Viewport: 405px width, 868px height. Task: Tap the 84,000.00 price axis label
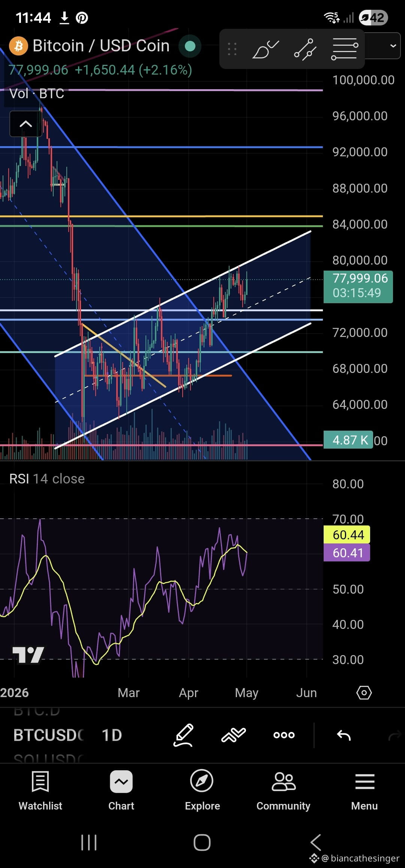point(360,224)
